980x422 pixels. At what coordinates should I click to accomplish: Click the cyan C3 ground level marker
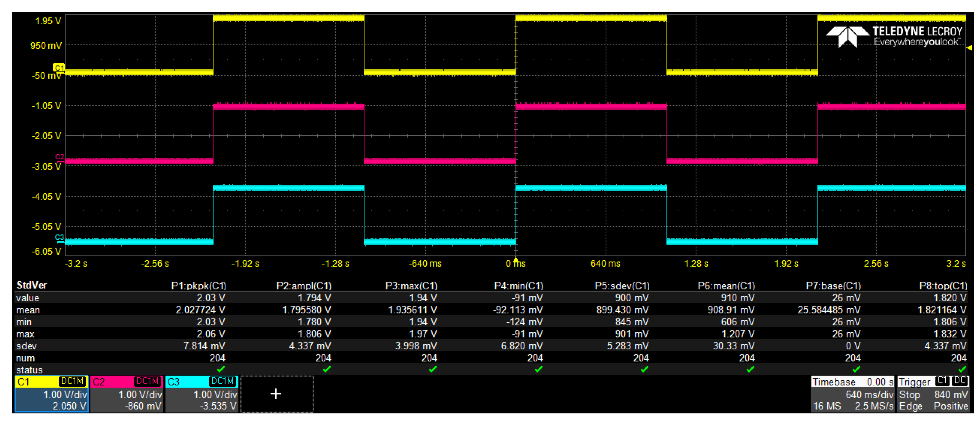(x=59, y=238)
